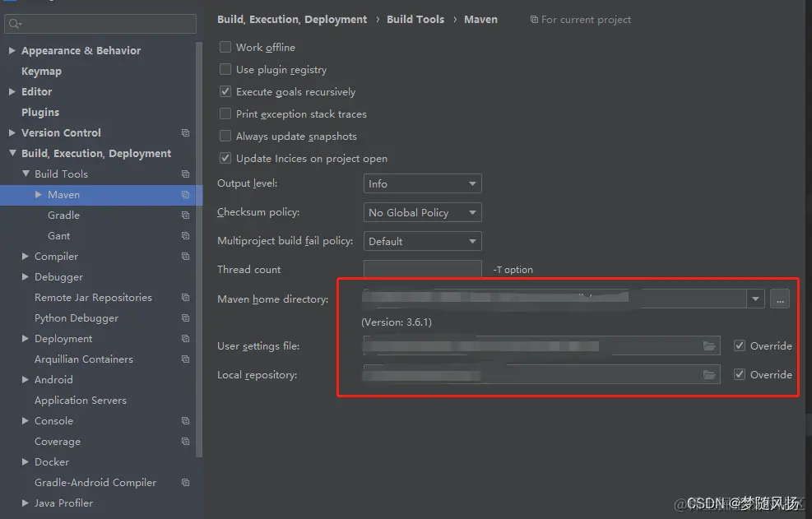
Task: Click project-level icon on Gradle-Android Compiler row
Action: pos(185,483)
